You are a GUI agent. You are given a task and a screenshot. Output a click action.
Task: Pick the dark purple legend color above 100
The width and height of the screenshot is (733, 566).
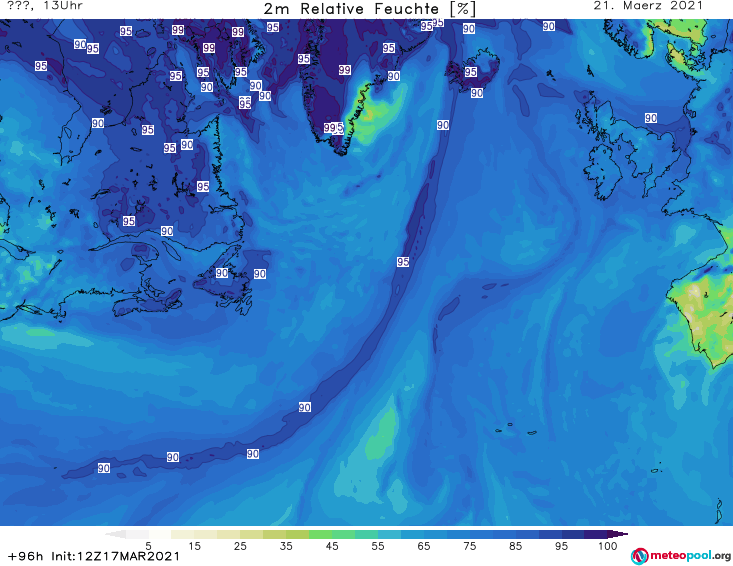[618, 534]
